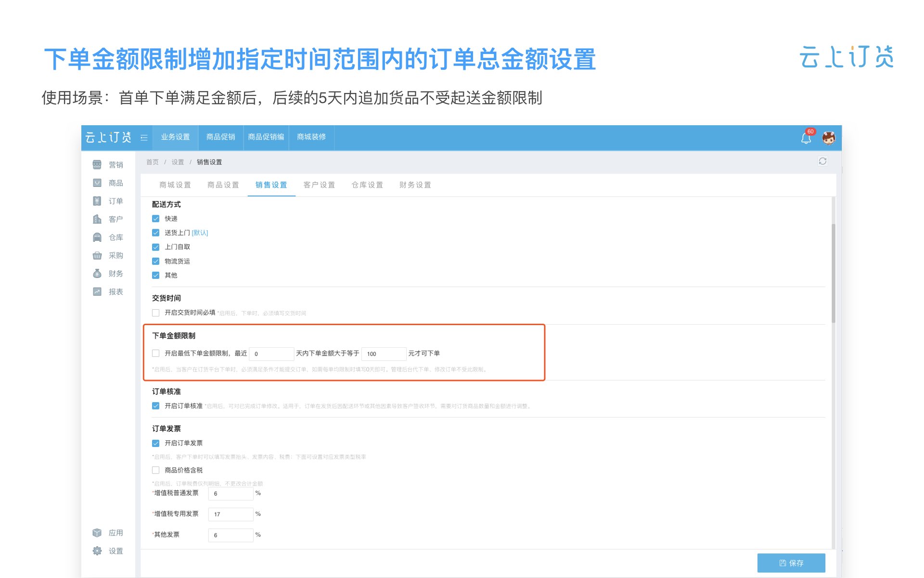Image resolution: width=924 pixels, height=578 pixels.
Task: Click the 保存 save button
Action: [x=791, y=563]
